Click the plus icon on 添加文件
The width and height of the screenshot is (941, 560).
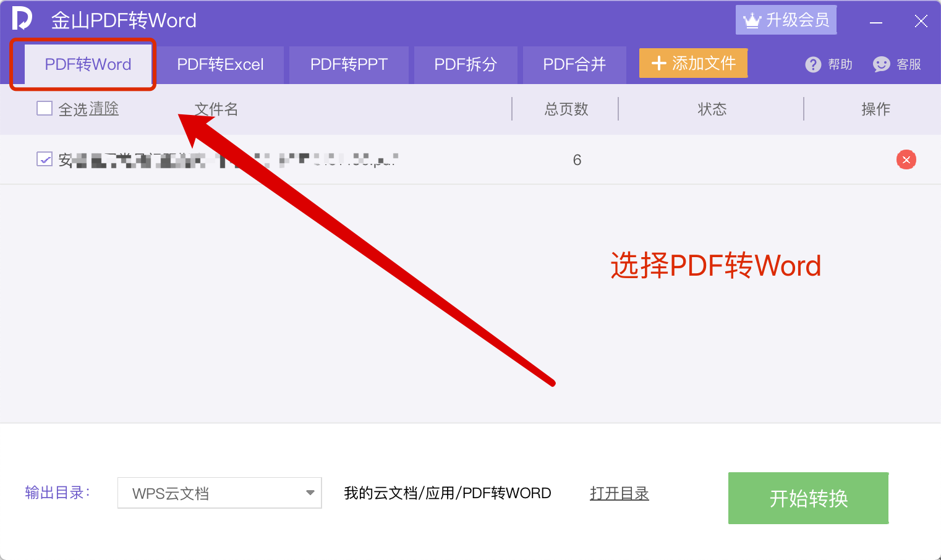(x=659, y=64)
